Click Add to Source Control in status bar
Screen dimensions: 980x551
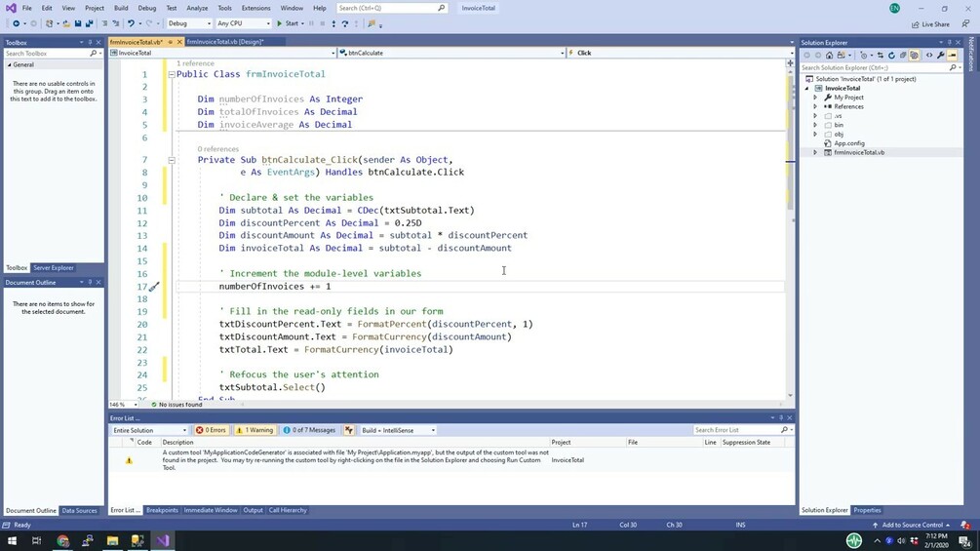click(912, 525)
